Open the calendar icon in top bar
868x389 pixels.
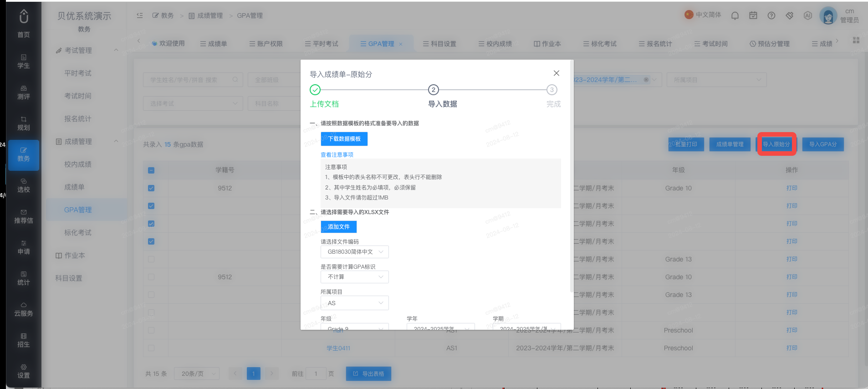click(753, 15)
